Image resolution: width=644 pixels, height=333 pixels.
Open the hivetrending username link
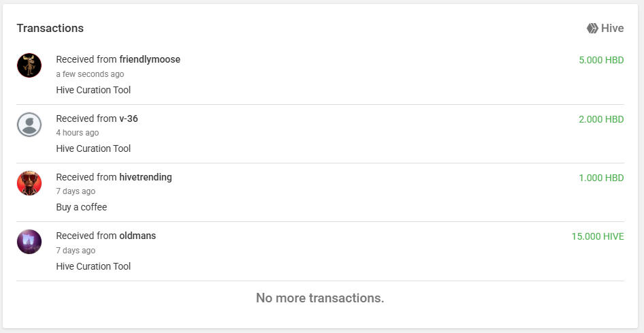tap(146, 177)
